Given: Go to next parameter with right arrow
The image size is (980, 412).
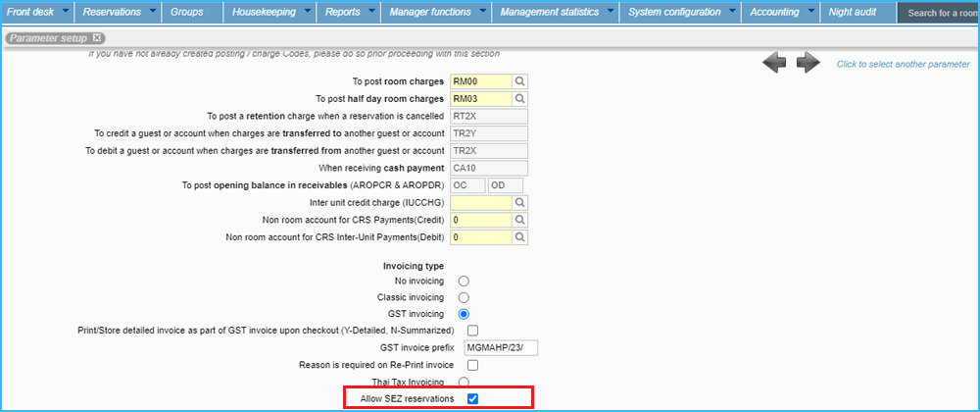Looking at the screenshot, I should pos(808,64).
